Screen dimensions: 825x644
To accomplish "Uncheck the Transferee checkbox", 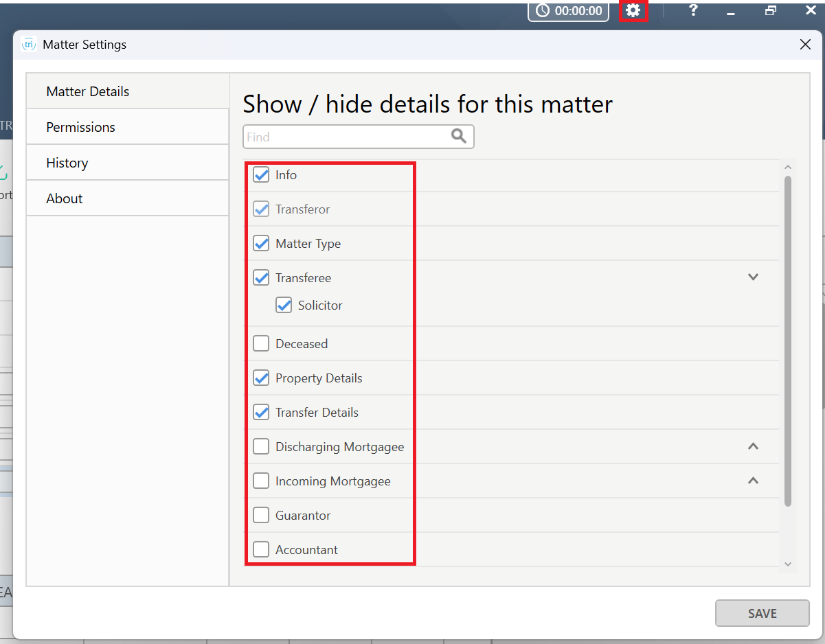I will (261, 277).
